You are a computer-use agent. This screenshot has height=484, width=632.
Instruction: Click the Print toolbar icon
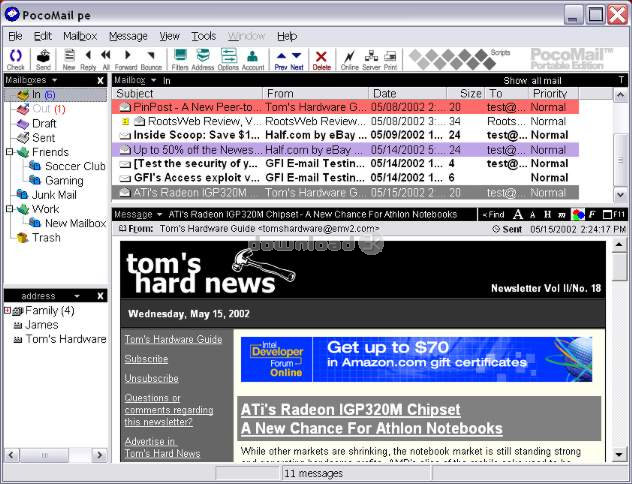(390, 58)
